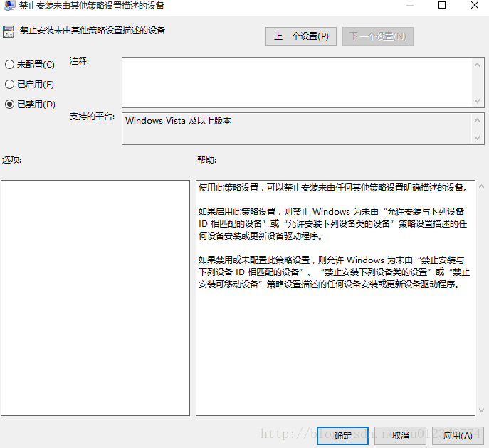Image resolution: width=489 pixels, height=448 pixels.
Task: Click the text 'Windows Vista 及以上版本'
Action: [179, 121]
